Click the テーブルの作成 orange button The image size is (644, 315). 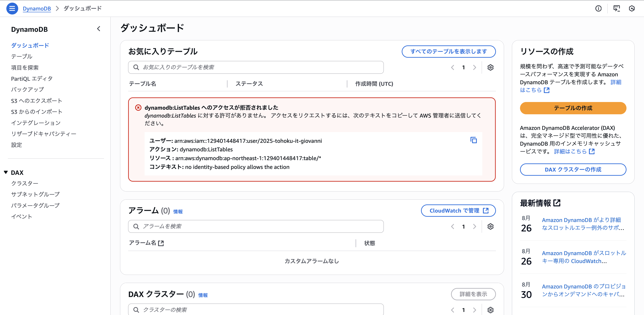click(573, 108)
